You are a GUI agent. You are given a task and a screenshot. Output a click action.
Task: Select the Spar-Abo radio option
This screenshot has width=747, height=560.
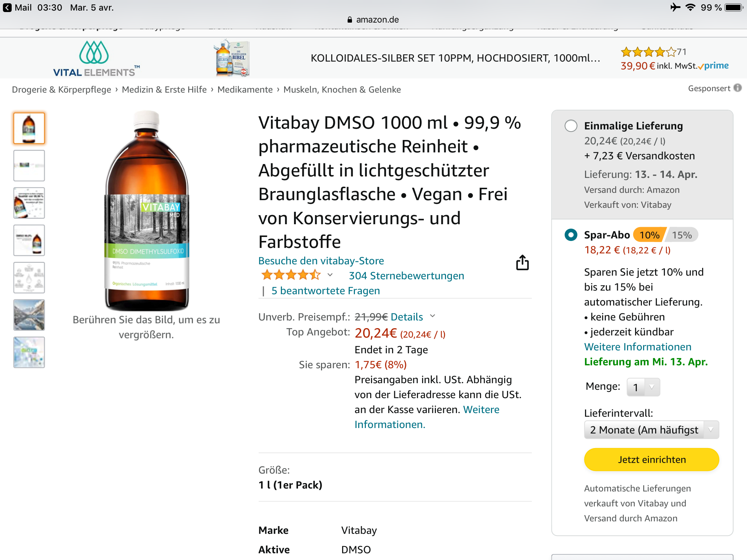point(571,235)
